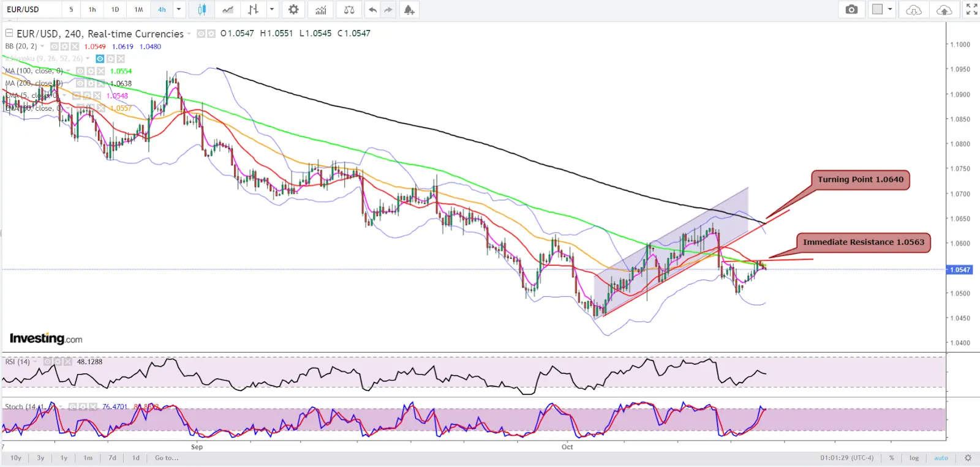980x467 pixels.
Task: Toggle visibility of the Stoch indicator
Action: pyautogui.click(x=72, y=406)
